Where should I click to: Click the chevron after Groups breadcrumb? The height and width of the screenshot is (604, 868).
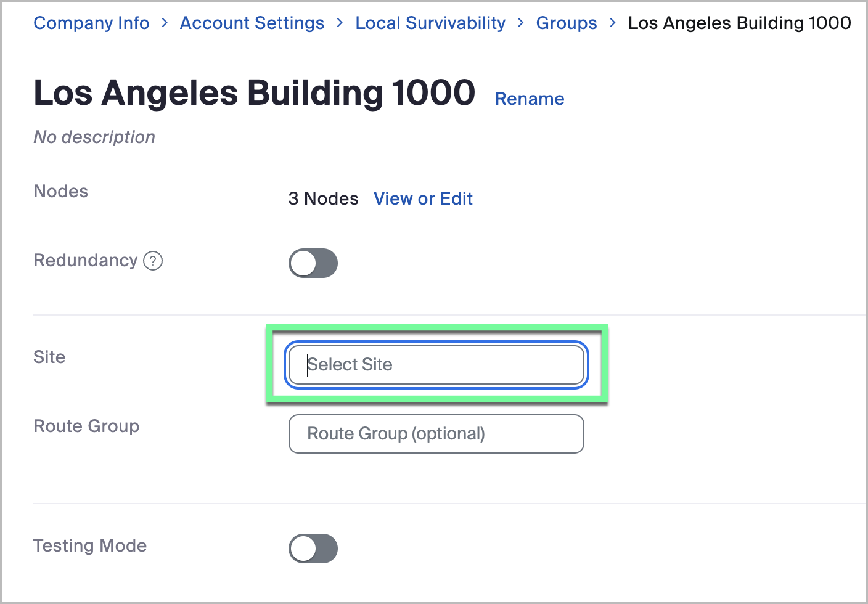click(612, 23)
